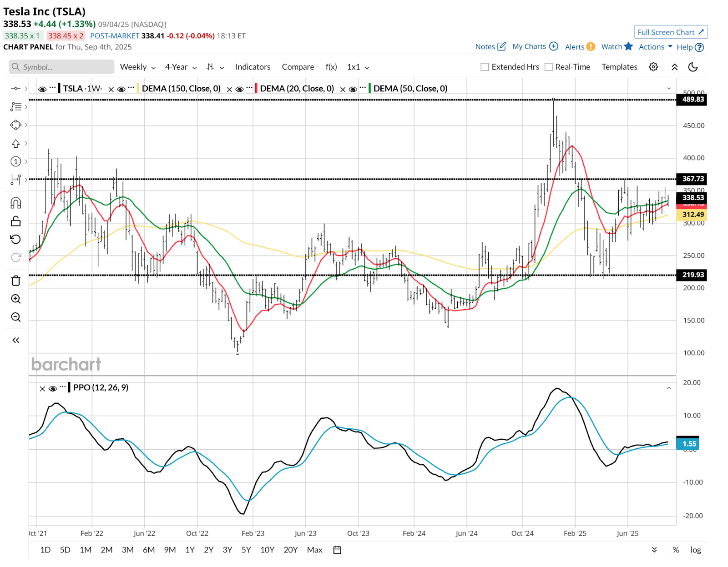This screenshot has height=567, width=728.
Task: Click the DEMA 150 yellow color swatch
Action: (138, 88)
